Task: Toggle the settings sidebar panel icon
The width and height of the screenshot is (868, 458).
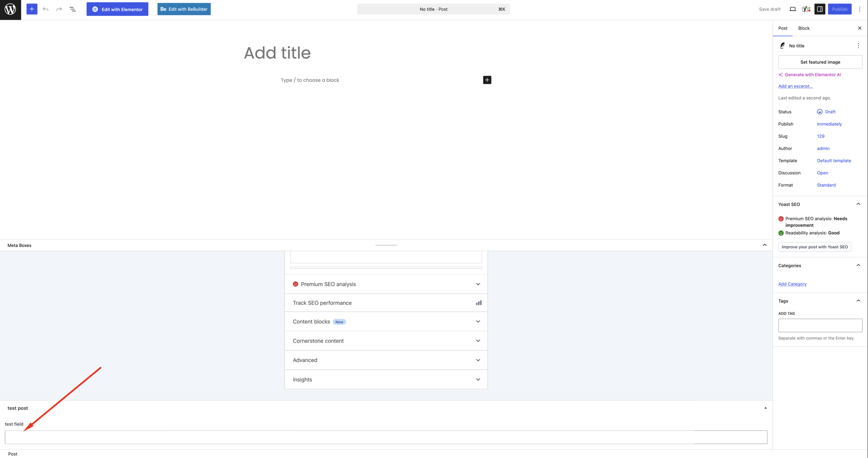Action: click(820, 9)
